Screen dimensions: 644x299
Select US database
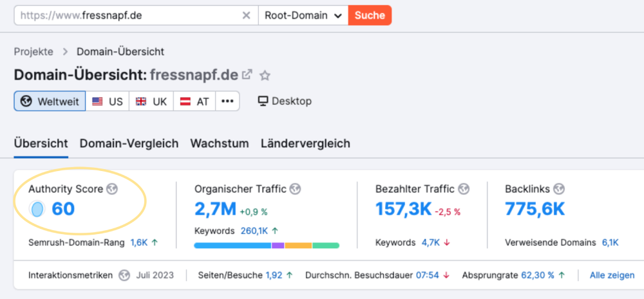coord(107,102)
